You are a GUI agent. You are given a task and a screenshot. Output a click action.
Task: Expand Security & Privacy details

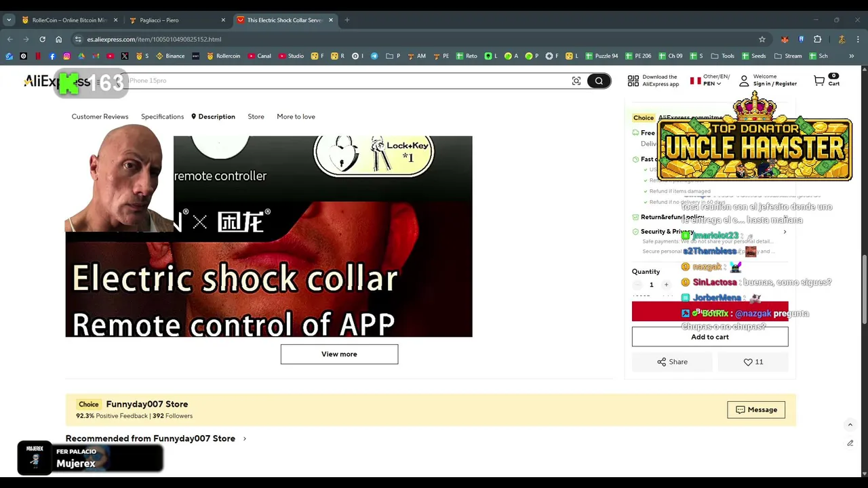coord(785,232)
